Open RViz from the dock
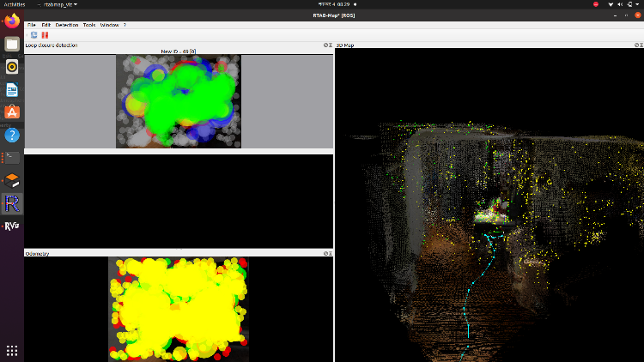This screenshot has height=362, width=644. coord(12,226)
